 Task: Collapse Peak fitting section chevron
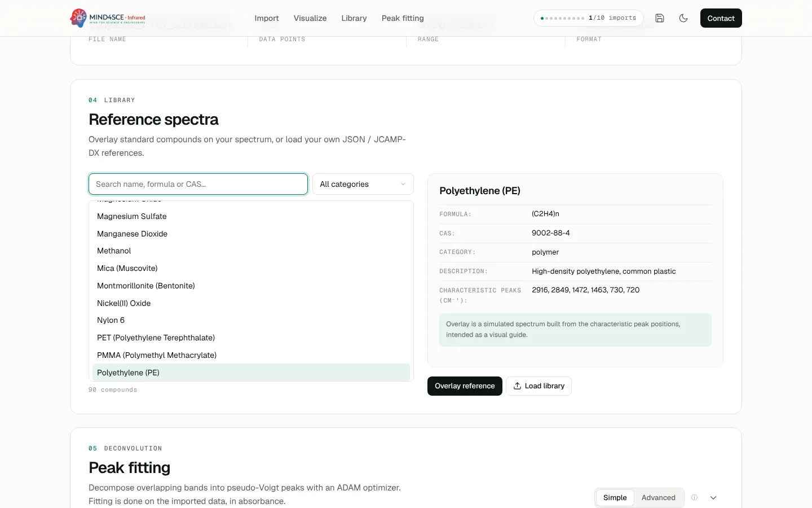[x=713, y=498]
